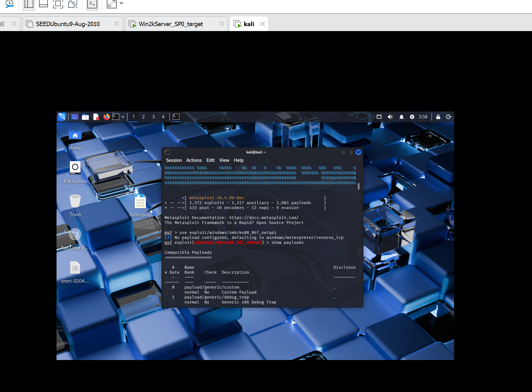Open the volume control in the tray
This screenshot has height=392, width=532.
point(390,117)
